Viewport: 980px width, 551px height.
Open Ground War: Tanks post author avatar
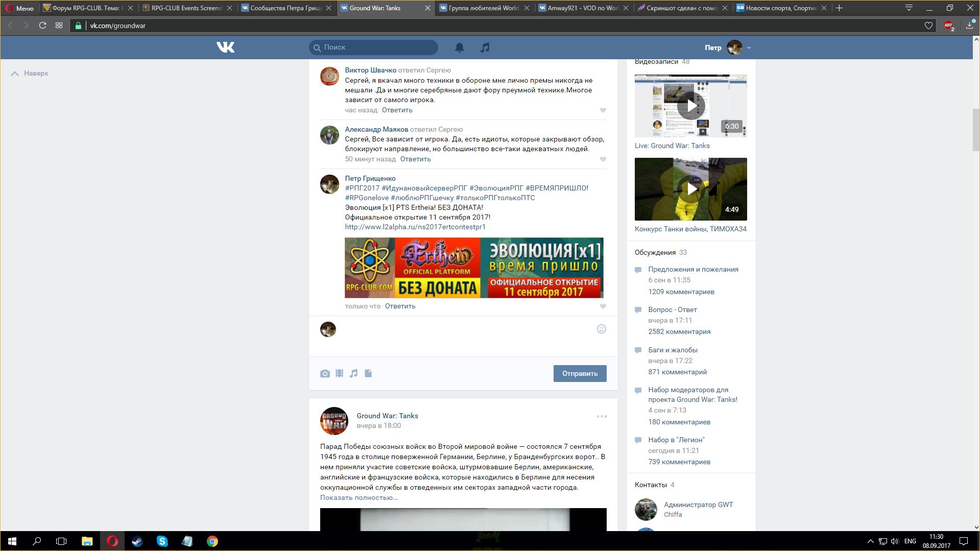(334, 421)
